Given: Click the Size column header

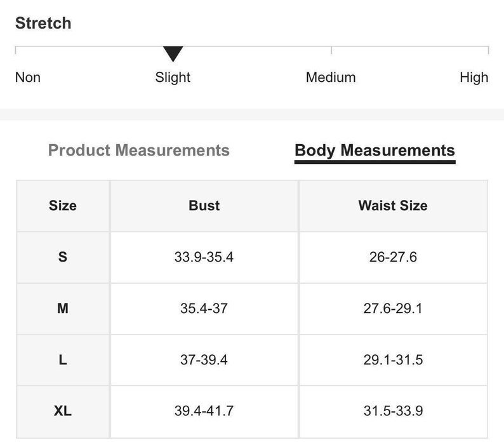Looking at the screenshot, I should pyautogui.click(x=63, y=206).
